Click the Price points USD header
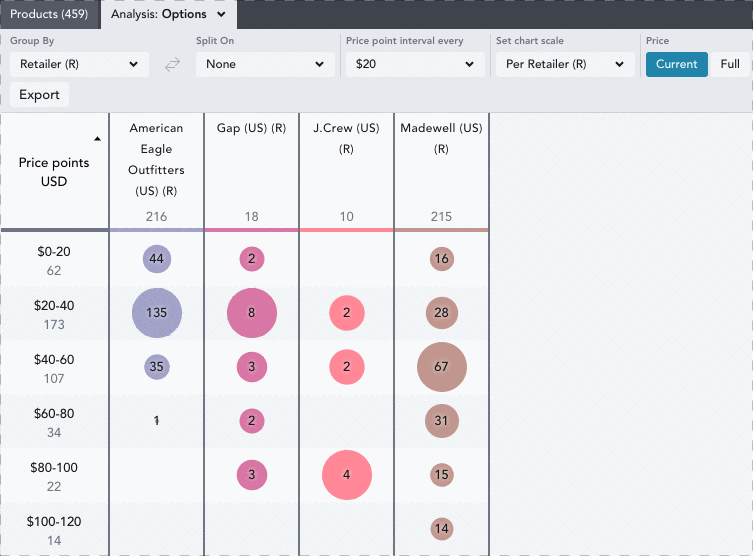Image resolution: width=753 pixels, height=556 pixels. click(x=54, y=172)
